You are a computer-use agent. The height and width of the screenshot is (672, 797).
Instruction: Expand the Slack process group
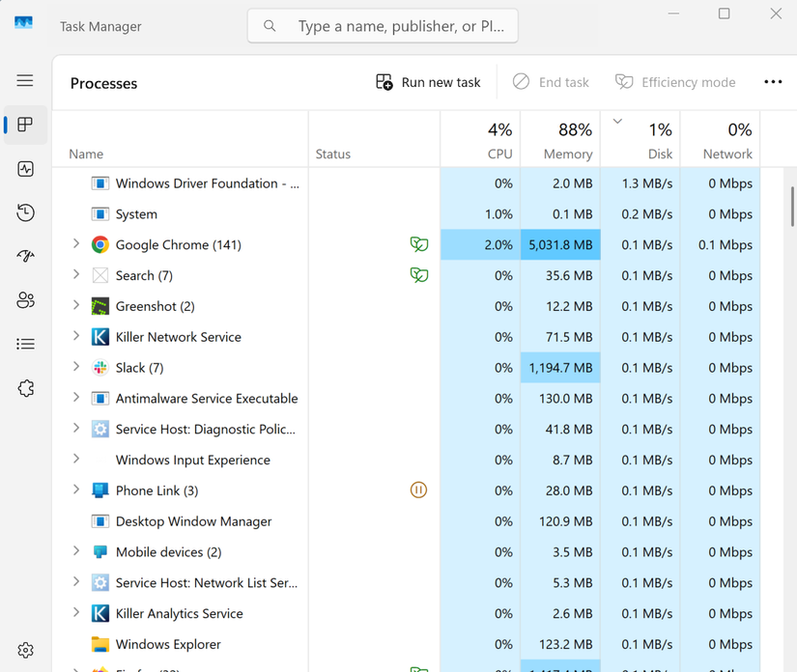click(76, 367)
